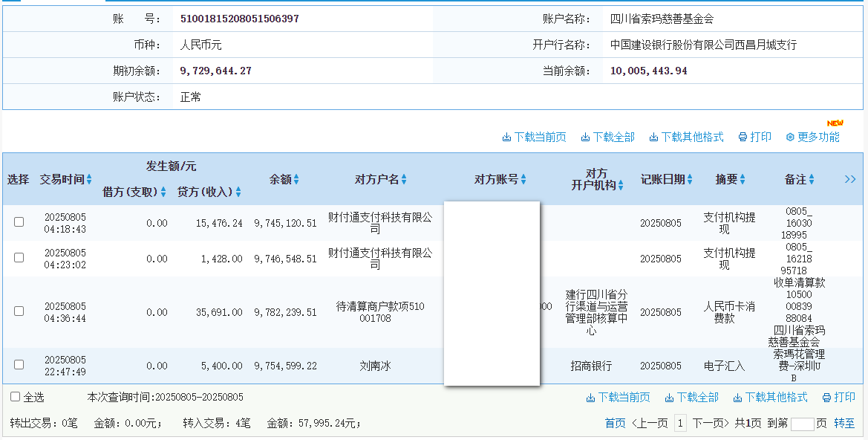Select checkbox for 04:23:02 transaction
The width and height of the screenshot is (868, 440).
click(x=19, y=258)
